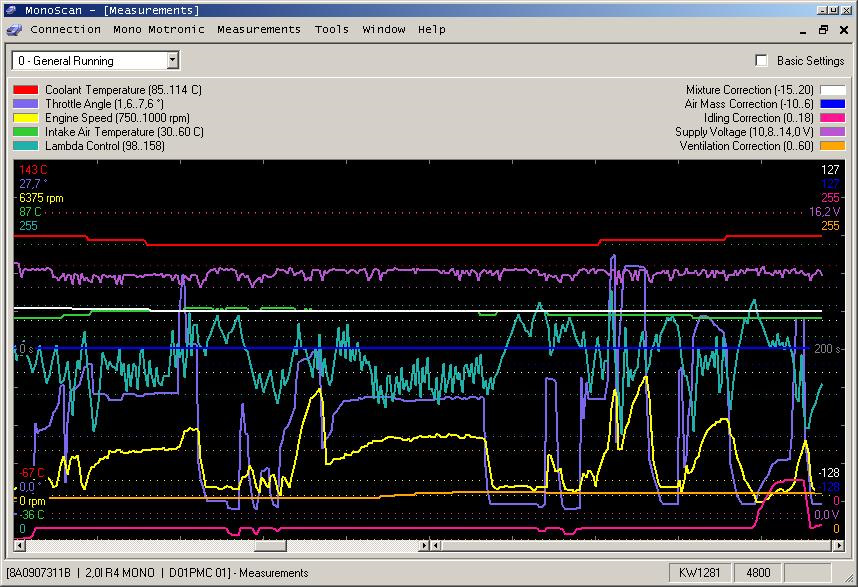Click the 4800 baud status panel
The image size is (858, 587).
click(758, 573)
